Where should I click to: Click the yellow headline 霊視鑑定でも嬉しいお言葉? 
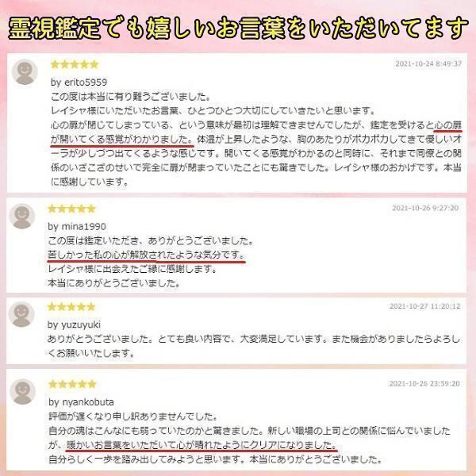(148, 29)
